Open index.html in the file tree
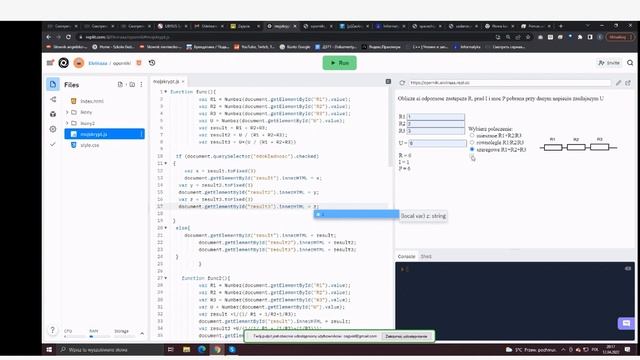This screenshot has width=640, height=360. 92,101
